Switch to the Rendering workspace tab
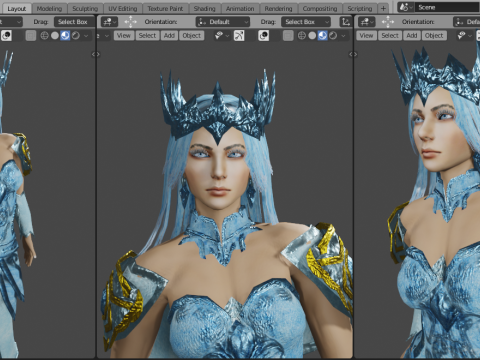Screen dimensions: 480x360 (278, 8)
